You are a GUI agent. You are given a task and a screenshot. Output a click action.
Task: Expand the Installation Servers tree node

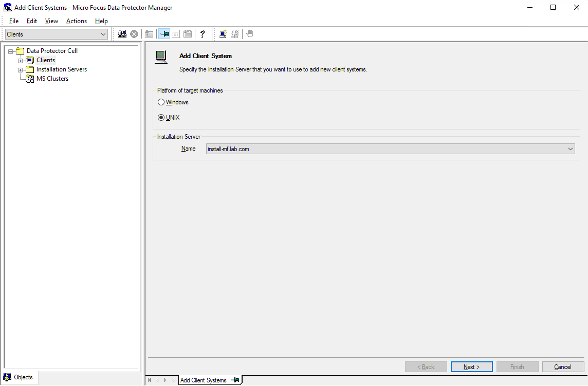click(20, 70)
